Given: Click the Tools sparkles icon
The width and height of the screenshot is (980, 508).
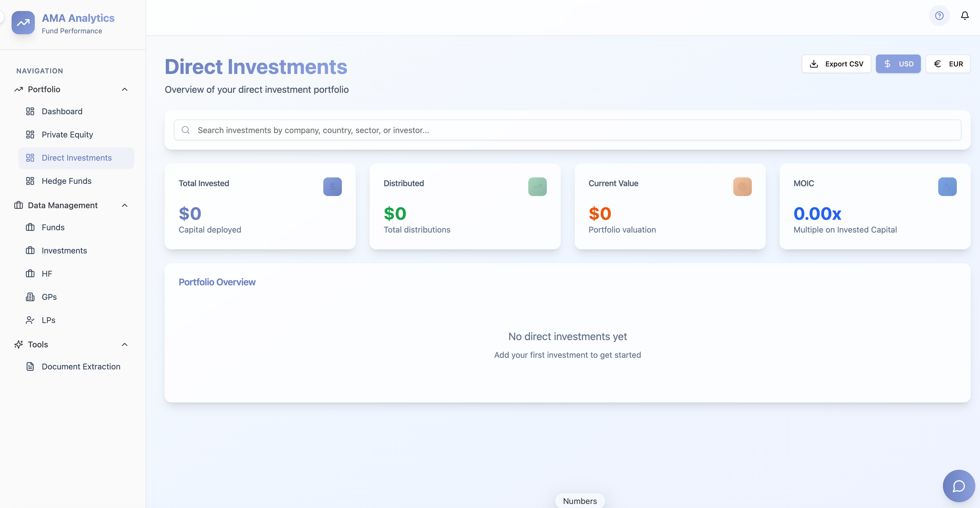Looking at the screenshot, I should click(19, 345).
